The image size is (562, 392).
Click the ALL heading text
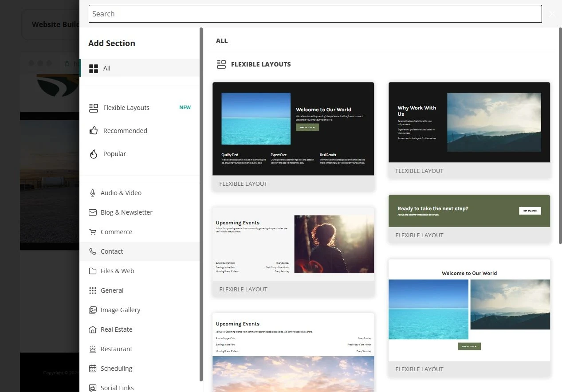click(x=222, y=41)
